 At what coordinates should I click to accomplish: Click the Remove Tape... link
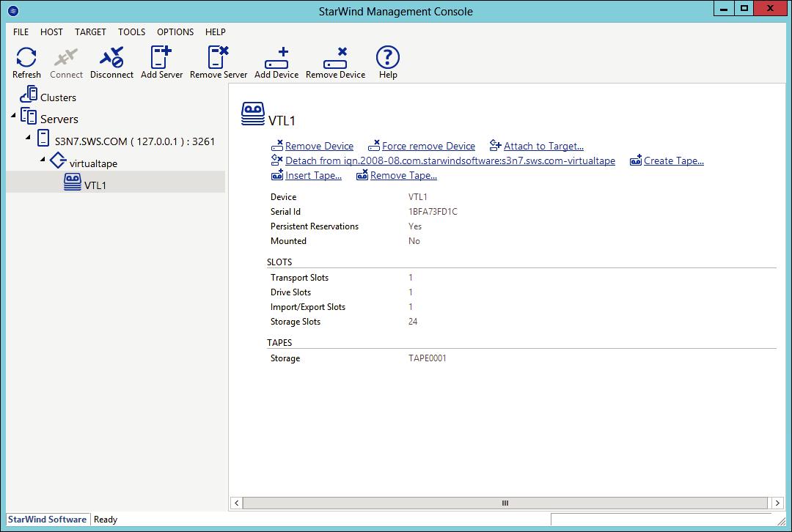pos(403,175)
